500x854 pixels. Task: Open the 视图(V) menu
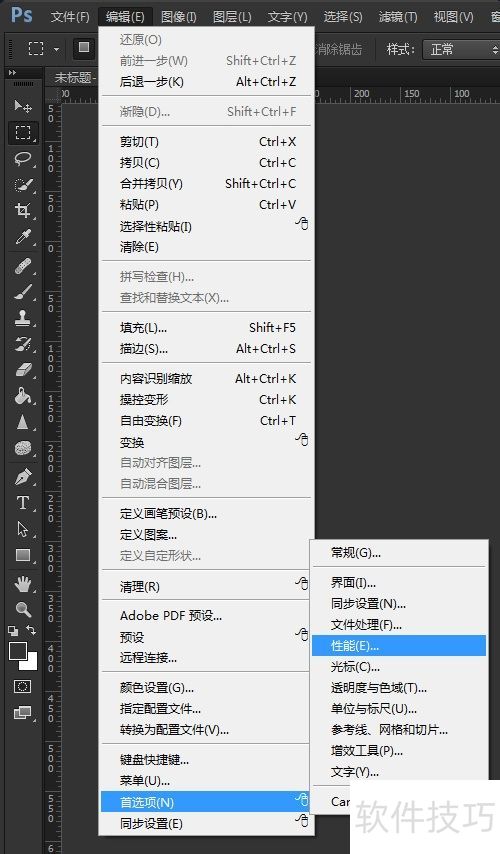(453, 17)
